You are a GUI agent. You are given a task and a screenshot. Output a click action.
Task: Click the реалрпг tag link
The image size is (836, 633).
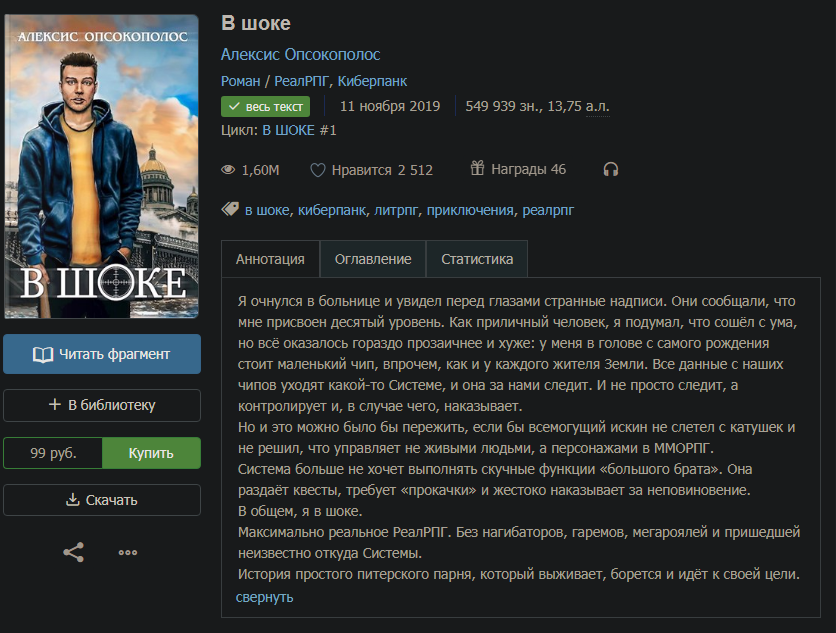[548, 210]
